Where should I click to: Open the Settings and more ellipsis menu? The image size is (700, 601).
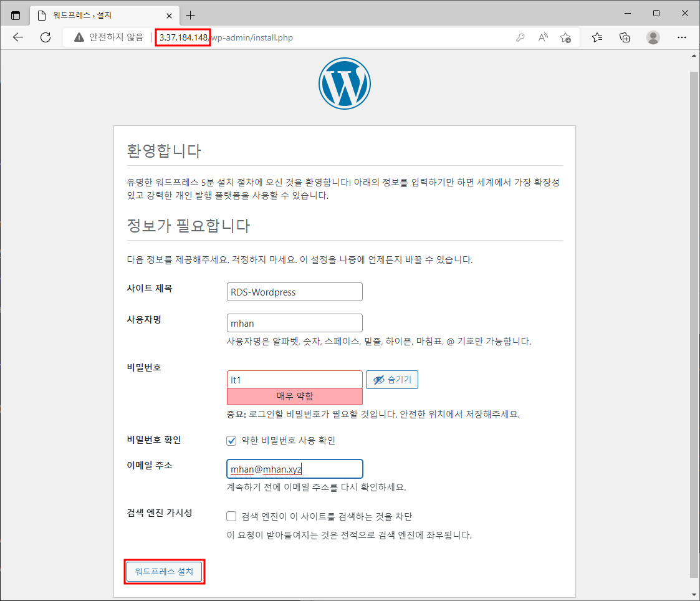(x=682, y=37)
